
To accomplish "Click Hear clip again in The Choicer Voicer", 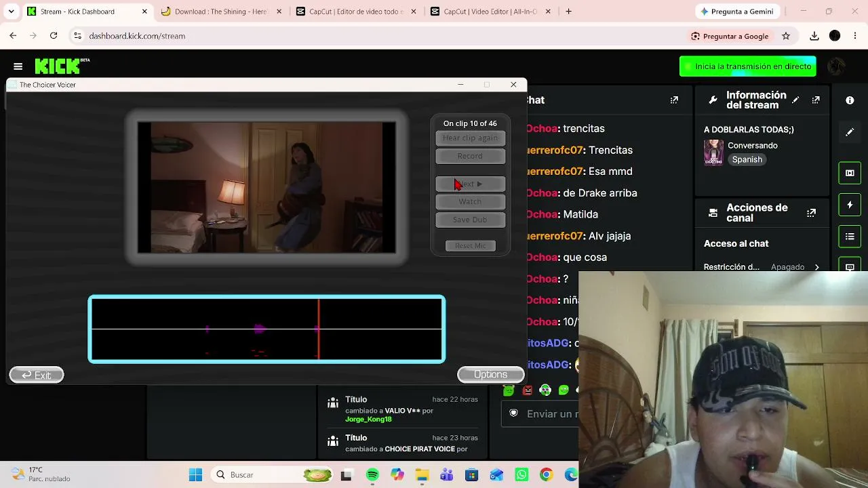I will [x=470, y=138].
